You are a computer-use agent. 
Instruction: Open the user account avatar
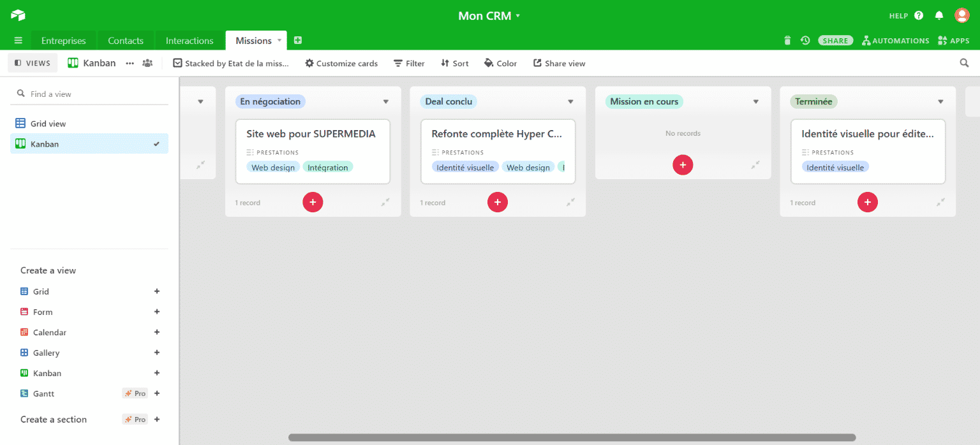pyautogui.click(x=961, y=15)
